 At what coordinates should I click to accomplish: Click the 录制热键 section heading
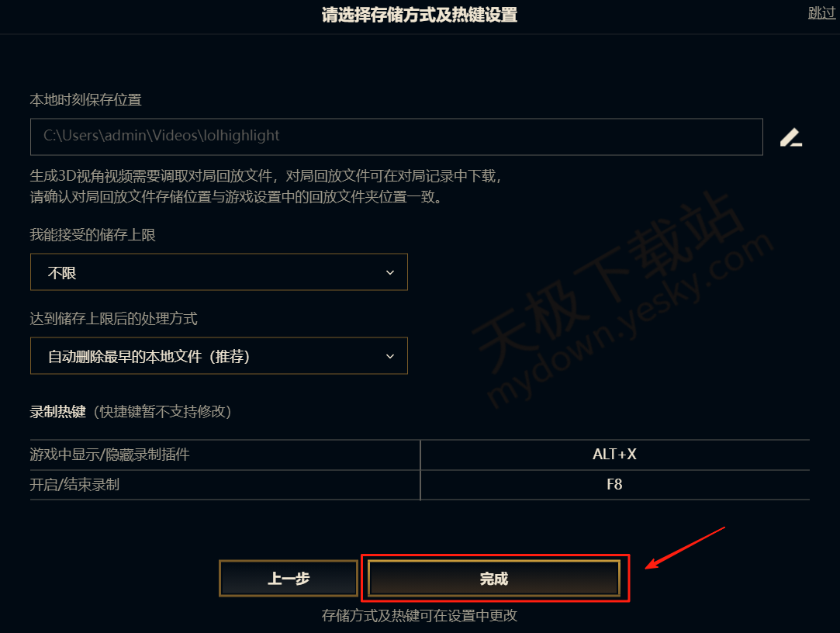click(58, 412)
